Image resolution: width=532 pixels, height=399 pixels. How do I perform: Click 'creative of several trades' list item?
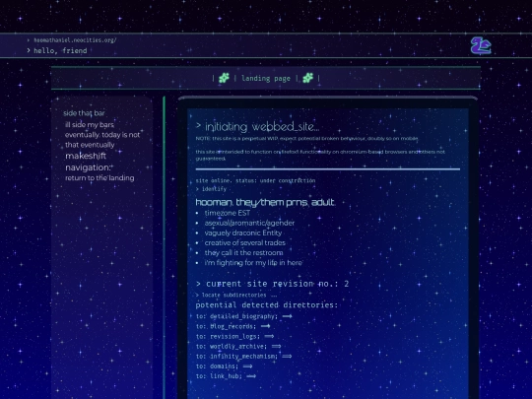pyautogui.click(x=245, y=243)
